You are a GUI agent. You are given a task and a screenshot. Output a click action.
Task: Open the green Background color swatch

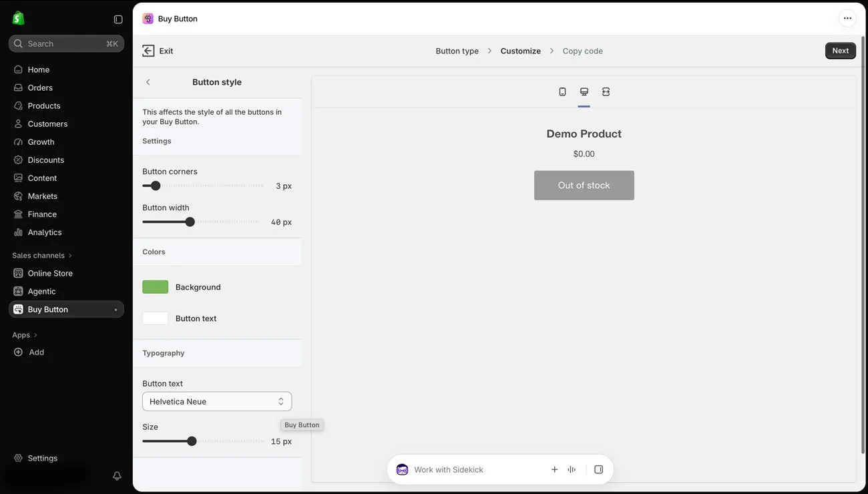pyautogui.click(x=155, y=287)
